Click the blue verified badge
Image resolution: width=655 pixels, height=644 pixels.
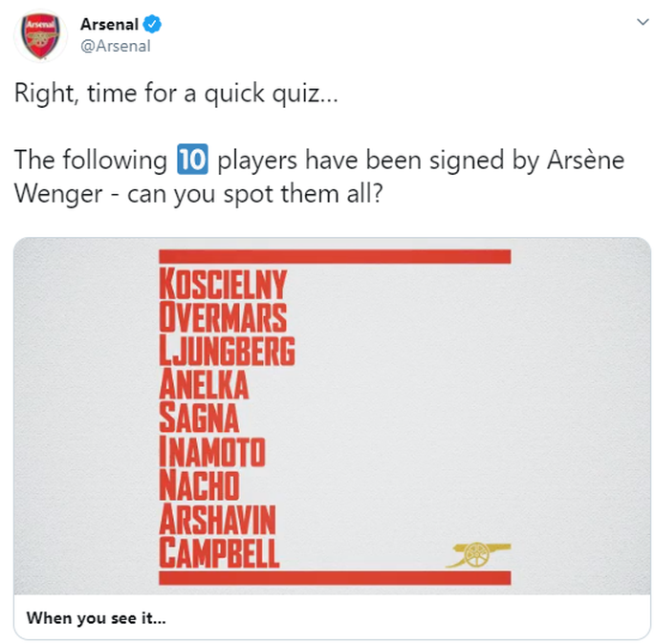point(152,24)
